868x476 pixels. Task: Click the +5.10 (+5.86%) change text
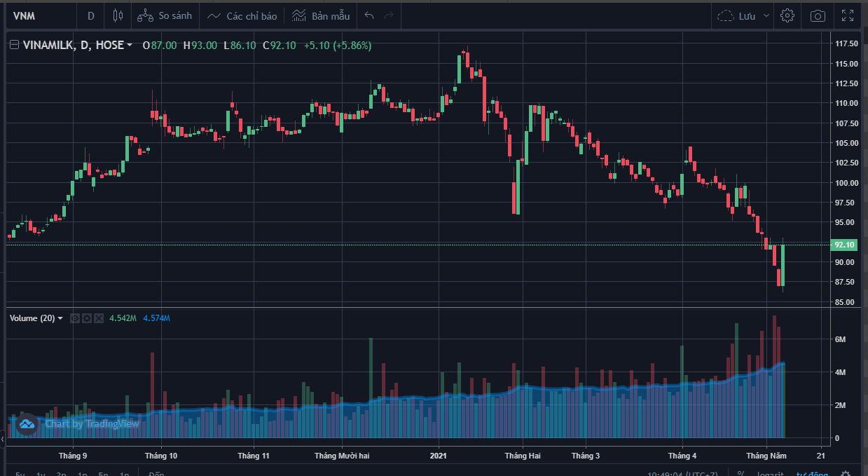pyautogui.click(x=338, y=46)
